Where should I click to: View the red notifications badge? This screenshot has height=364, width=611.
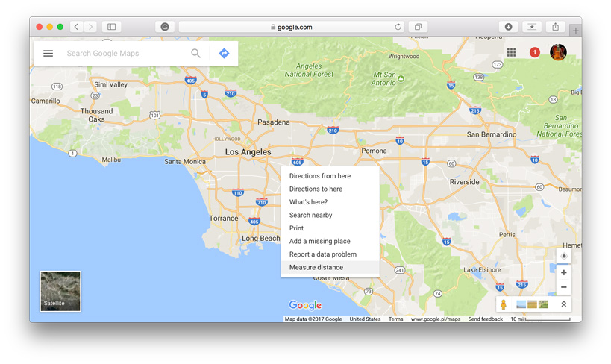click(x=534, y=53)
